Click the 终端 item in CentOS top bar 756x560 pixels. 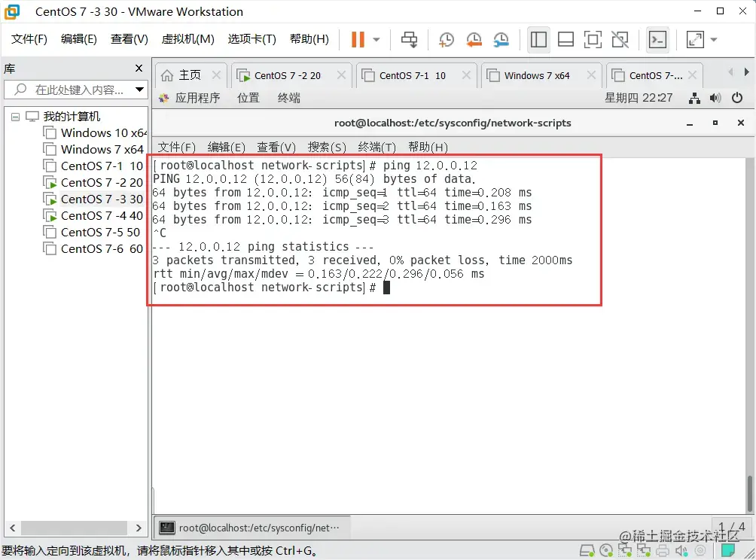click(x=289, y=99)
